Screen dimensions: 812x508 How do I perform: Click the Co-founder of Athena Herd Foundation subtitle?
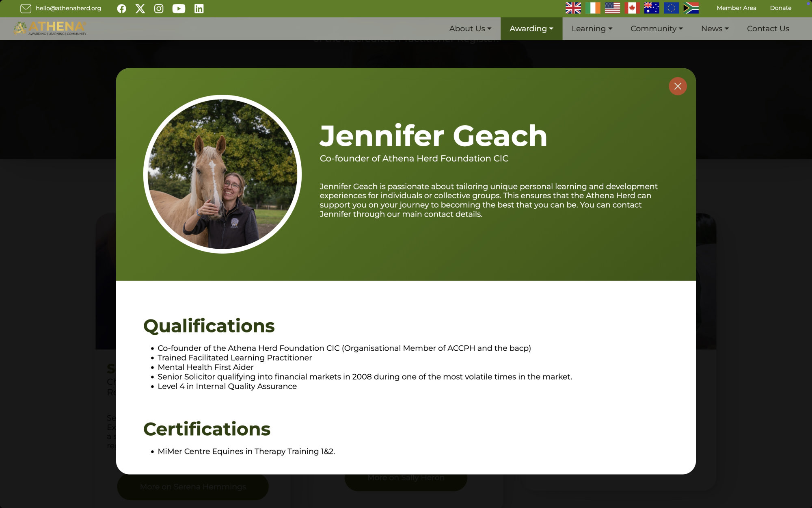(414, 158)
